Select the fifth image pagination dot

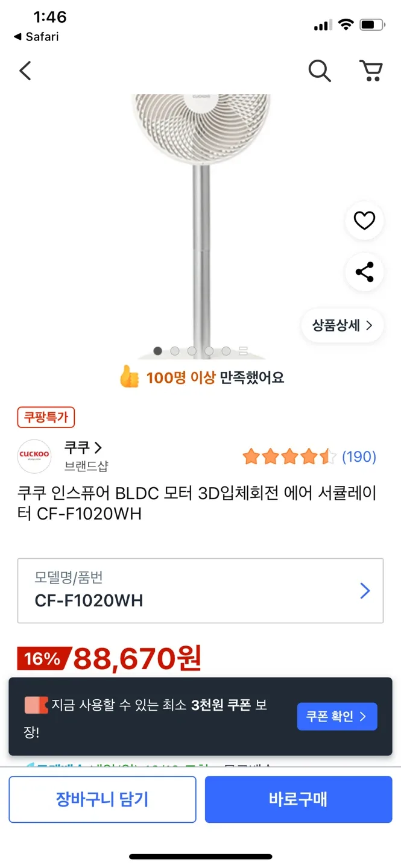pyautogui.click(x=226, y=351)
